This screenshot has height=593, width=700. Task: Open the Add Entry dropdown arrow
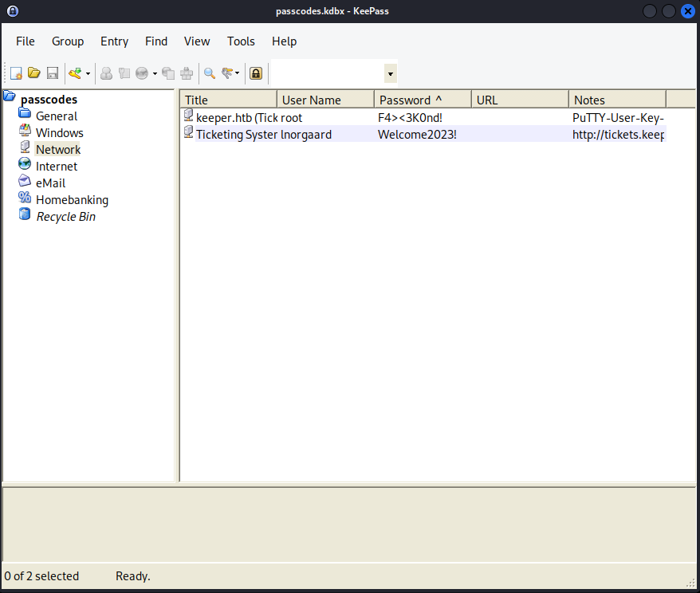click(x=88, y=73)
